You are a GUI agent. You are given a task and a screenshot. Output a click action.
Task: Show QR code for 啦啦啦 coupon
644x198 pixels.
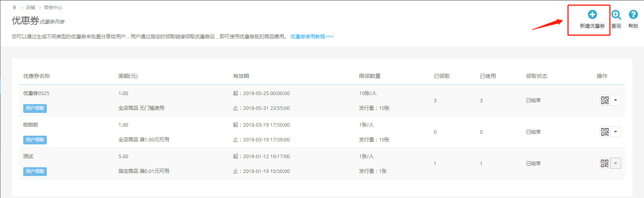(x=605, y=132)
